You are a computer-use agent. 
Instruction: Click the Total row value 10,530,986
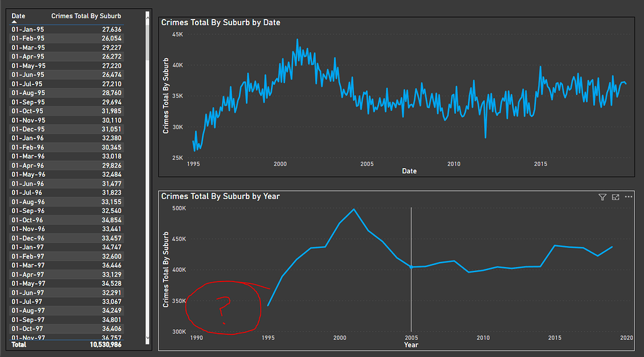click(106, 346)
